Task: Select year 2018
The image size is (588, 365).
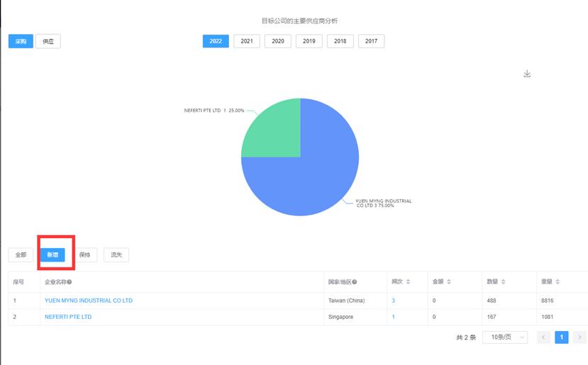Action: 340,41
